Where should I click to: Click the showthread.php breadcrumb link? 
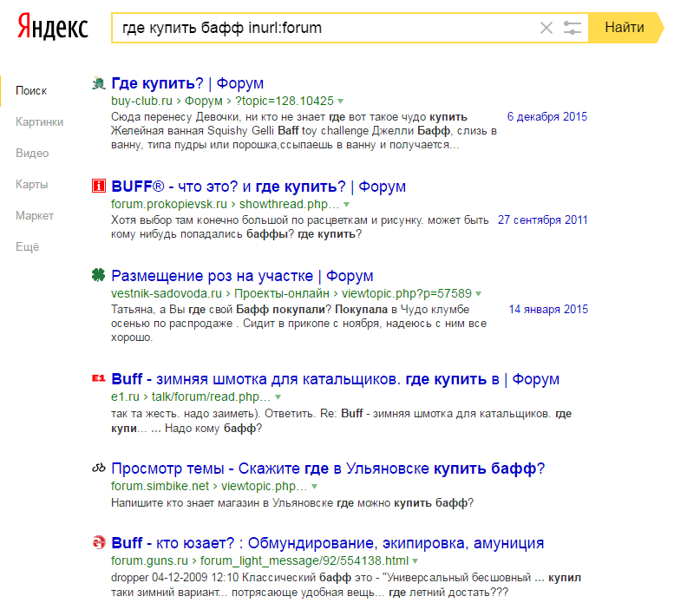tap(289, 204)
